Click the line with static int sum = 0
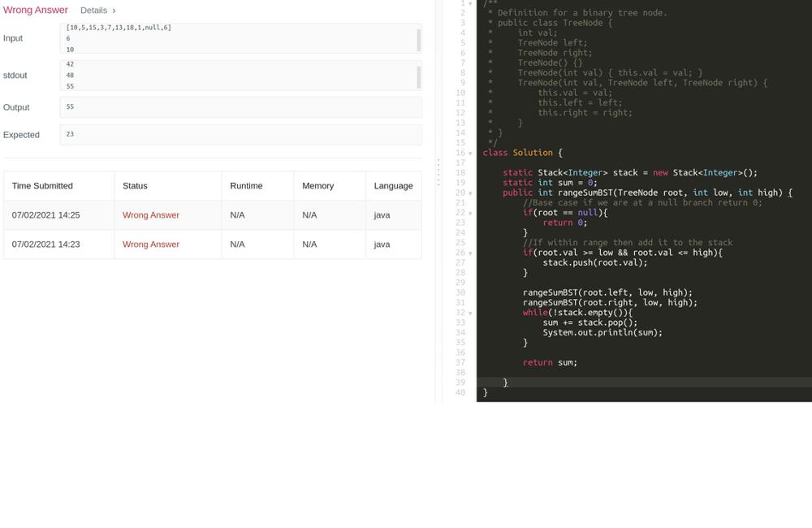 [550, 183]
